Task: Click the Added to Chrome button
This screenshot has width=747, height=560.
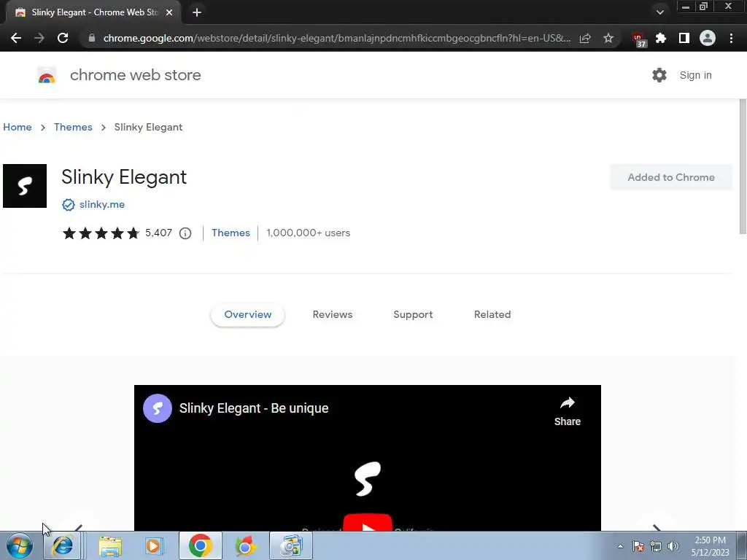Action: tap(671, 177)
